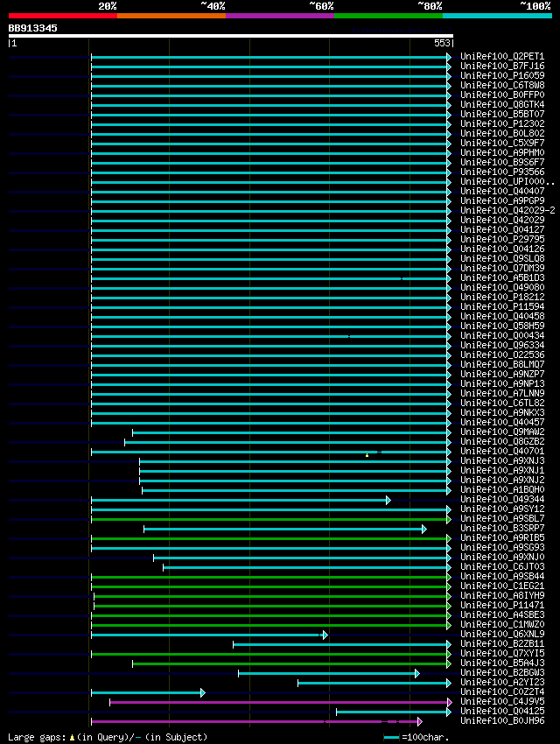
Task: Select the label UniRef100_A9NZP7
Action: tap(502, 374)
